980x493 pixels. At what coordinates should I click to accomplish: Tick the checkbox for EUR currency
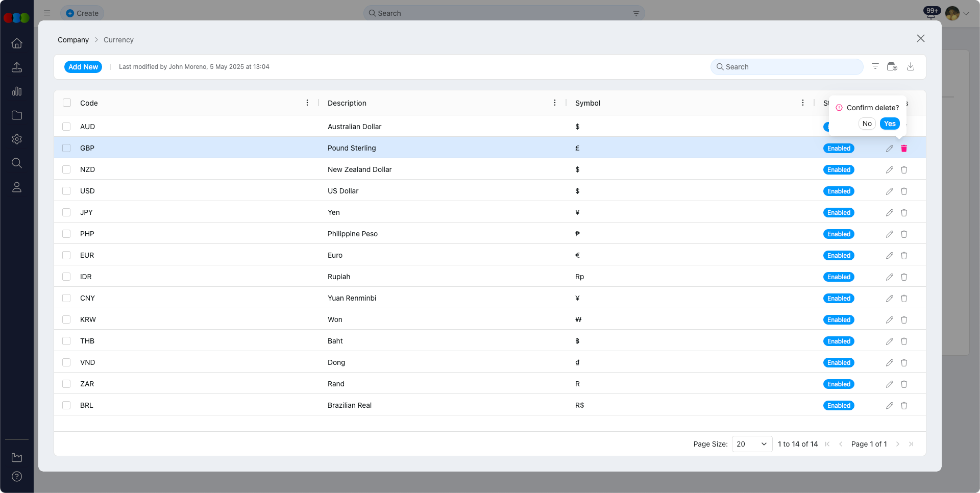tap(66, 255)
